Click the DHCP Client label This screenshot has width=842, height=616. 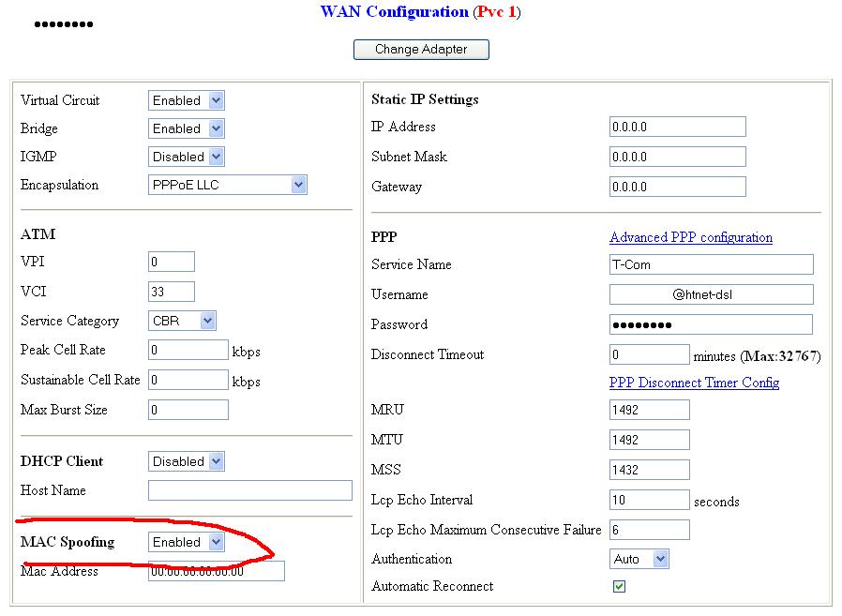pyautogui.click(x=62, y=461)
